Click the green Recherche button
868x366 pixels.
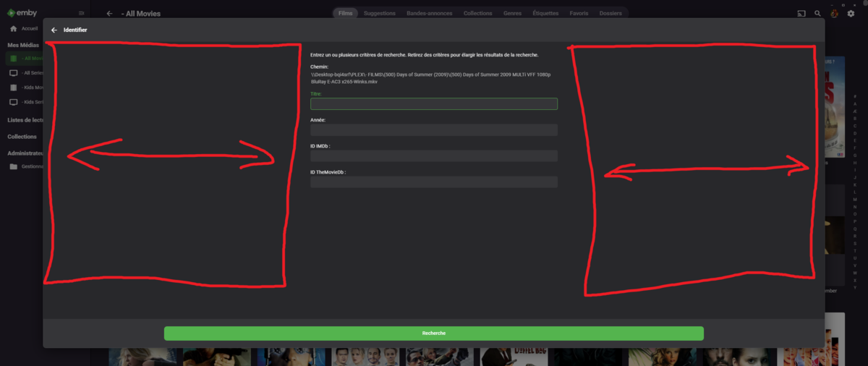tap(434, 333)
